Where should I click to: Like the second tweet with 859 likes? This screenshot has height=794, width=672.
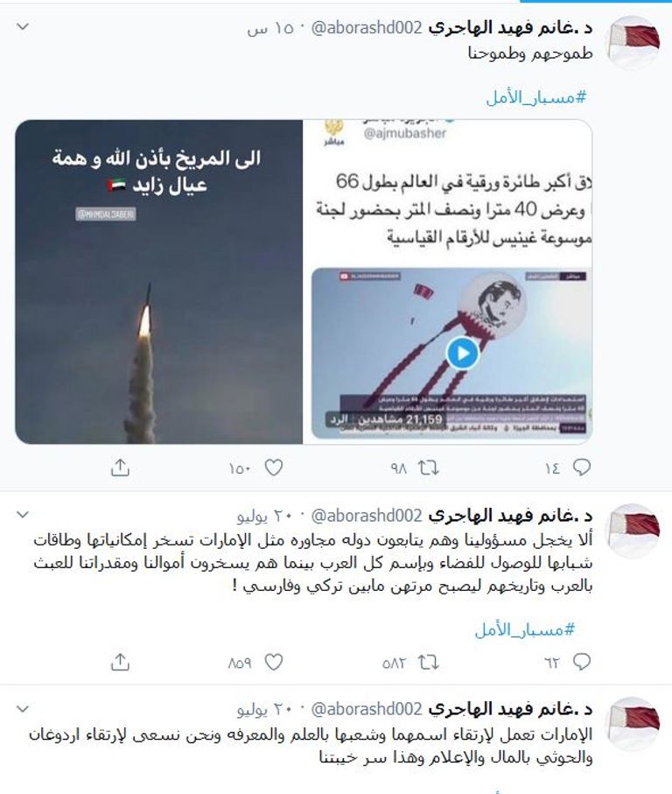tap(274, 662)
